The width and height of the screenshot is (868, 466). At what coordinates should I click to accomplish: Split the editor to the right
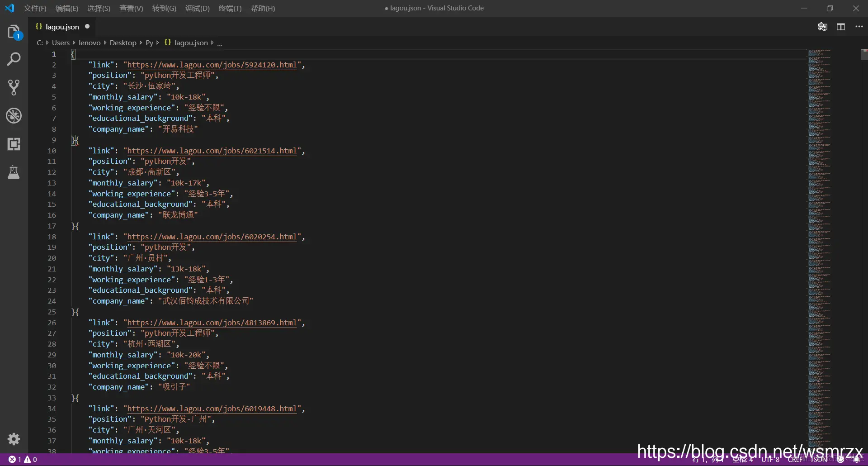[x=841, y=27]
